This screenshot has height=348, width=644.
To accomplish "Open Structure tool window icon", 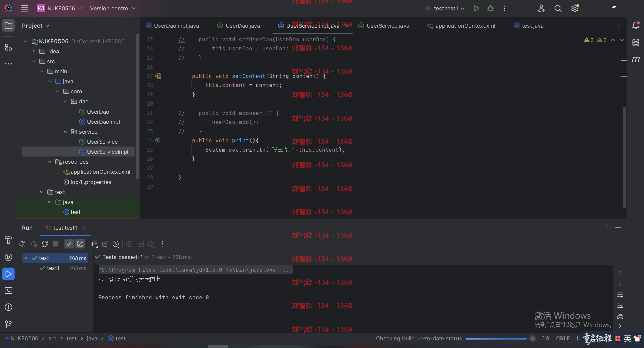I will 8,47.
